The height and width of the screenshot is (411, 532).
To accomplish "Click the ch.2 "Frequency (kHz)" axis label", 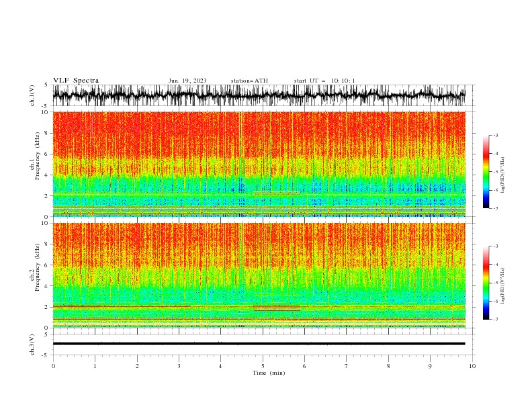I will click(x=37, y=267).
